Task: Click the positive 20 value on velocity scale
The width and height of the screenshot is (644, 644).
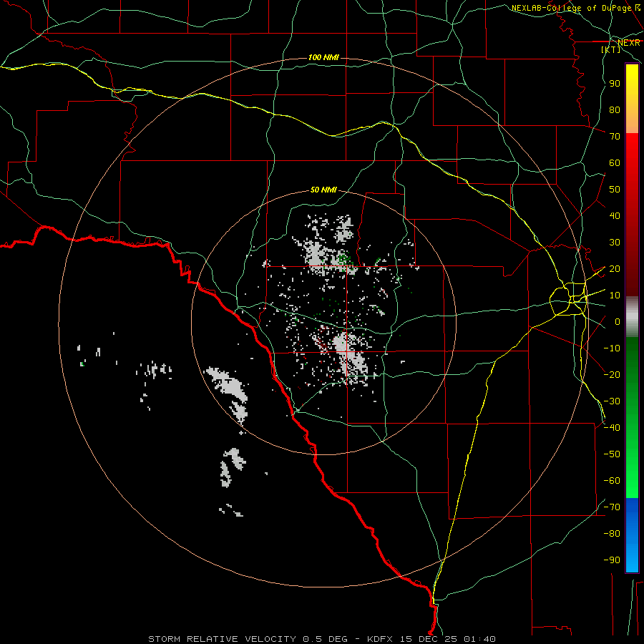Action: (x=615, y=269)
